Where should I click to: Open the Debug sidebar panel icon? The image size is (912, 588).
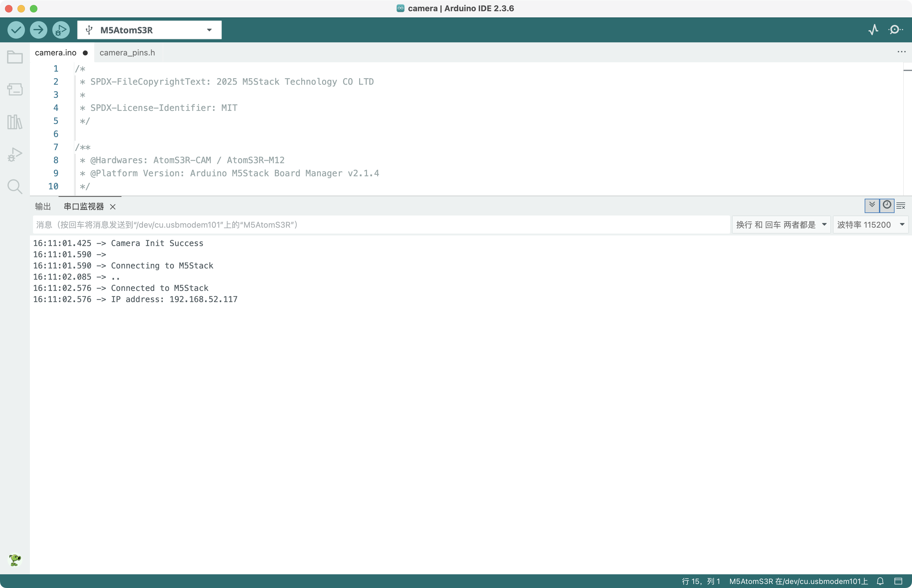[x=15, y=155]
